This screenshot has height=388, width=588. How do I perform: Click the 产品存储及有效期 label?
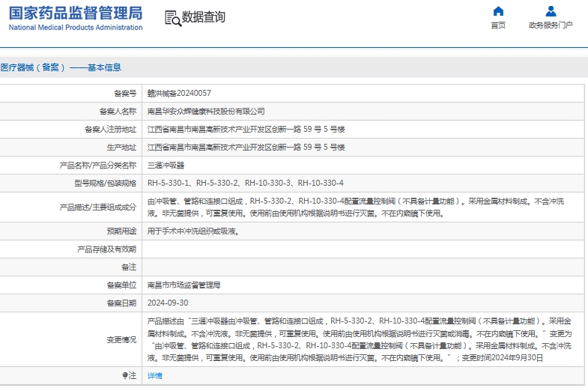[x=107, y=249]
